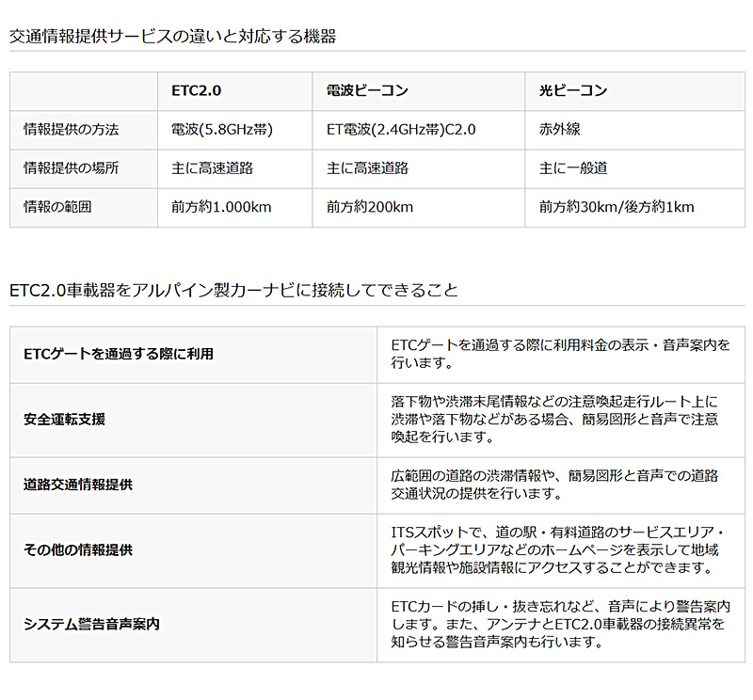Click the ITSスポットで description text
This screenshot has height=700, width=753.
557,549
